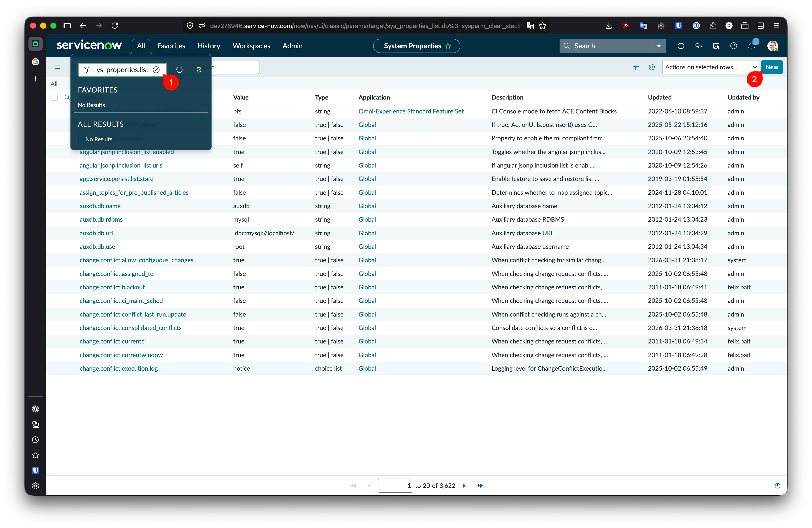Open change.conflict.execution.log property
The width and height of the screenshot is (812, 528).
[x=119, y=368]
